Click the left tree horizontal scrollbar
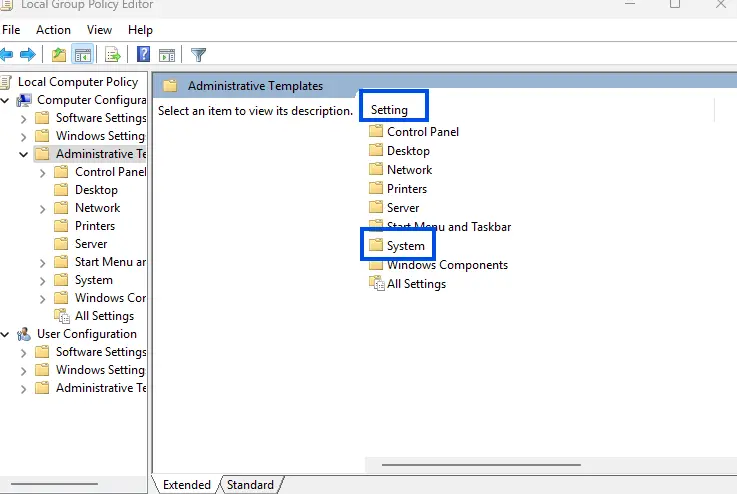 tap(55, 484)
